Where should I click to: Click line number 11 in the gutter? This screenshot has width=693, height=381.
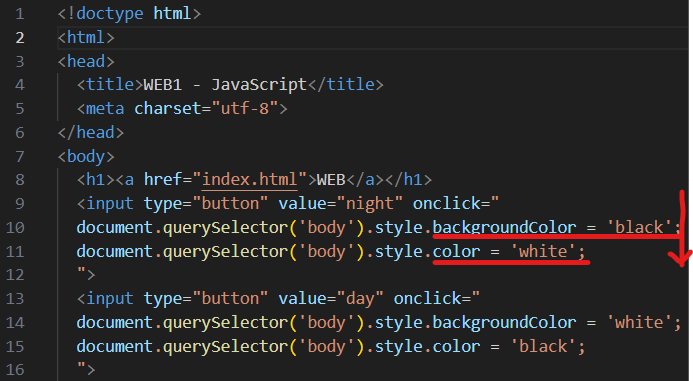[15, 251]
